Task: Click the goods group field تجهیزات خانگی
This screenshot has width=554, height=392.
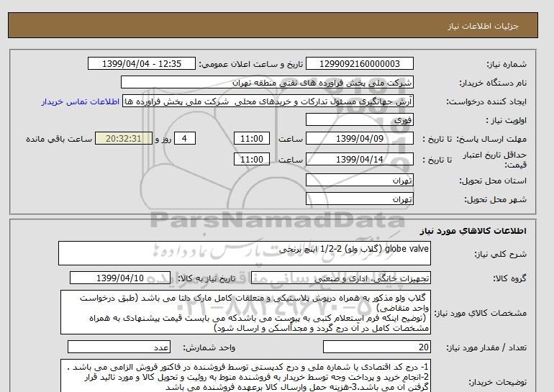Action: (x=341, y=278)
